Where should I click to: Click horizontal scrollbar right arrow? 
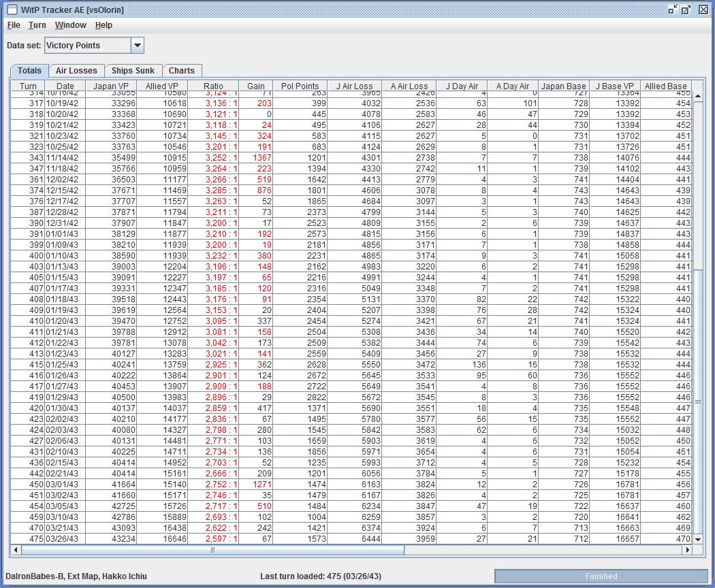(x=688, y=550)
